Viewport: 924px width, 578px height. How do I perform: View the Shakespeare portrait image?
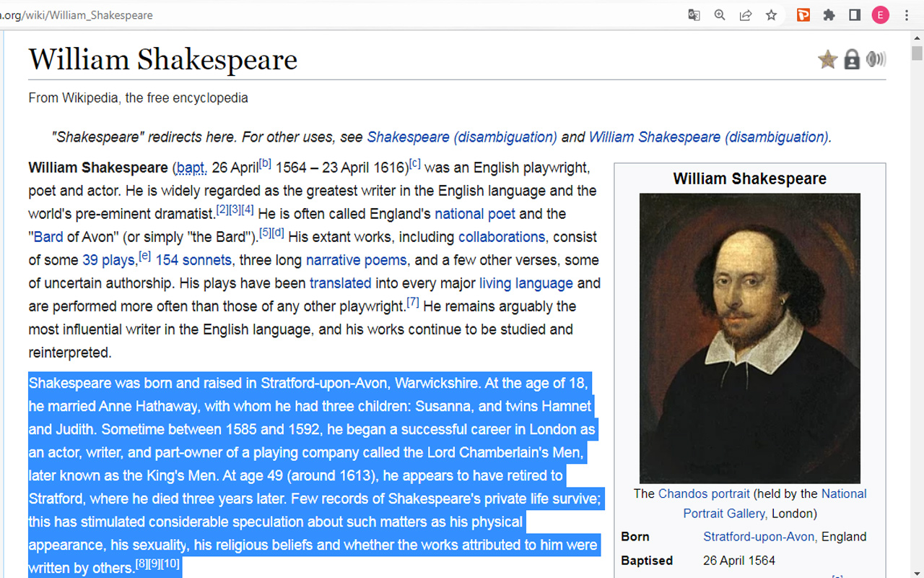[749, 337]
